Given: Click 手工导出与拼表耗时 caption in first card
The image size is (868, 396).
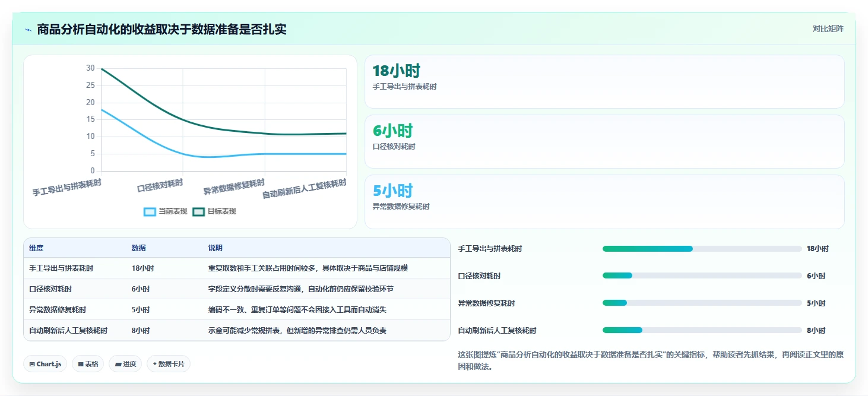Looking at the screenshot, I should coord(404,87).
